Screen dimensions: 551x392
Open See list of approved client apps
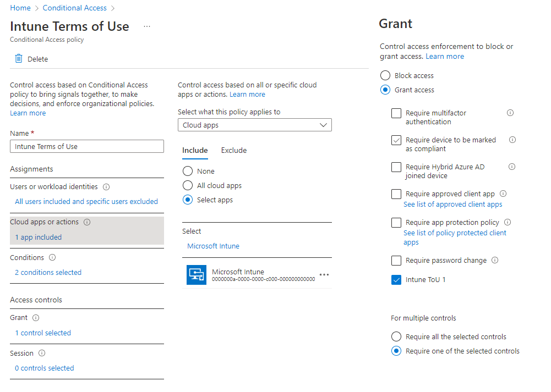pos(452,205)
